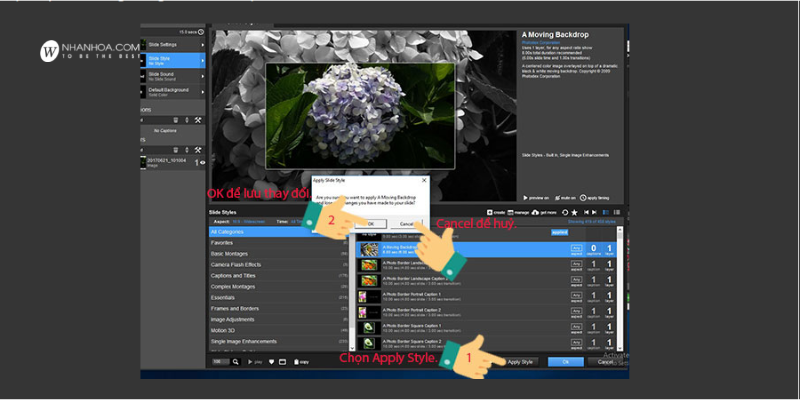800x400 pixels.
Task: Click the trash icon in Layers toolbar
Action: click(176, 150)
